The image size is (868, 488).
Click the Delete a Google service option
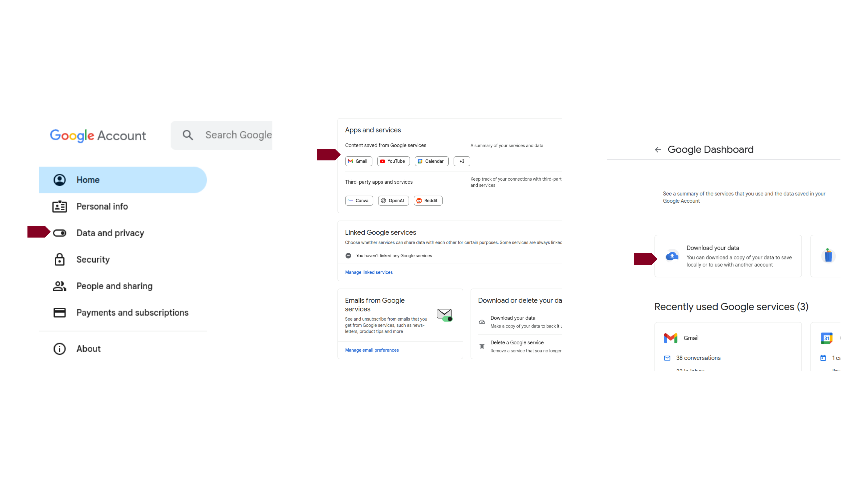tap(516, 342)
